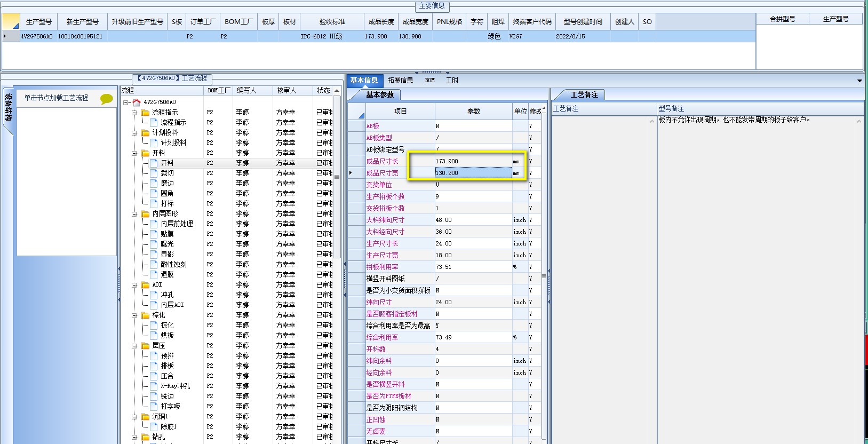Click the page icon beside 预排
868x444 pixels.
[x=154, y=355]
